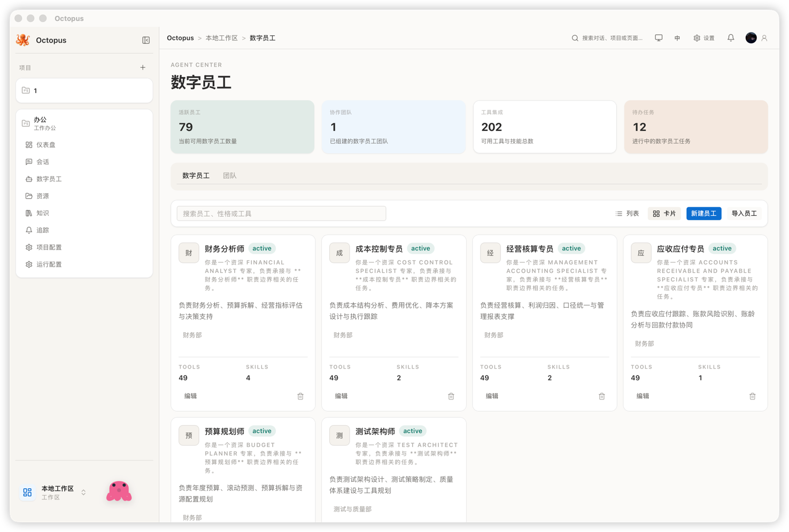The height and width of the screenshot is (532, 789).
Task: Click the 应 avatar of 应收应付专员
Action: [641, 253]
